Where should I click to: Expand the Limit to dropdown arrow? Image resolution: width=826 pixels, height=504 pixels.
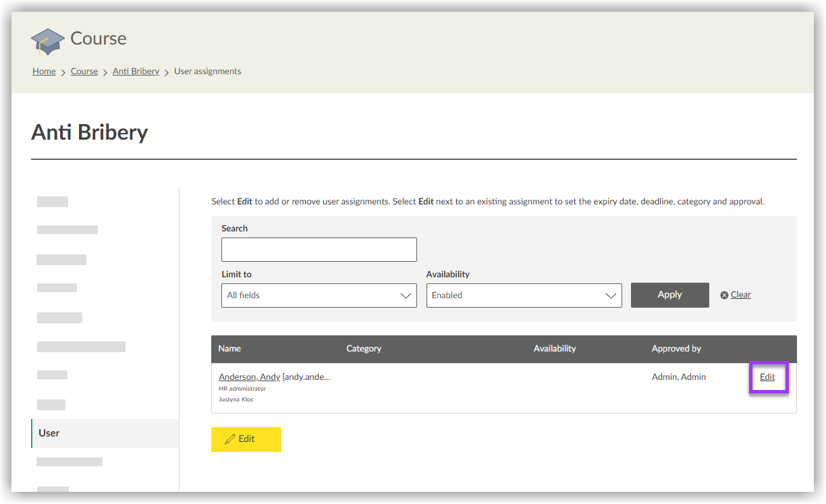[406, 296]
